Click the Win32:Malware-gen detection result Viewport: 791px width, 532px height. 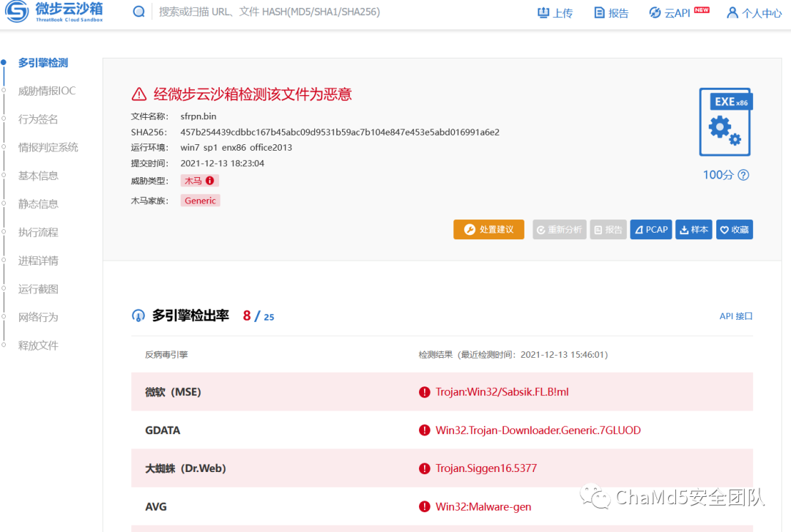pyautogui.click(x=483, y=507)
